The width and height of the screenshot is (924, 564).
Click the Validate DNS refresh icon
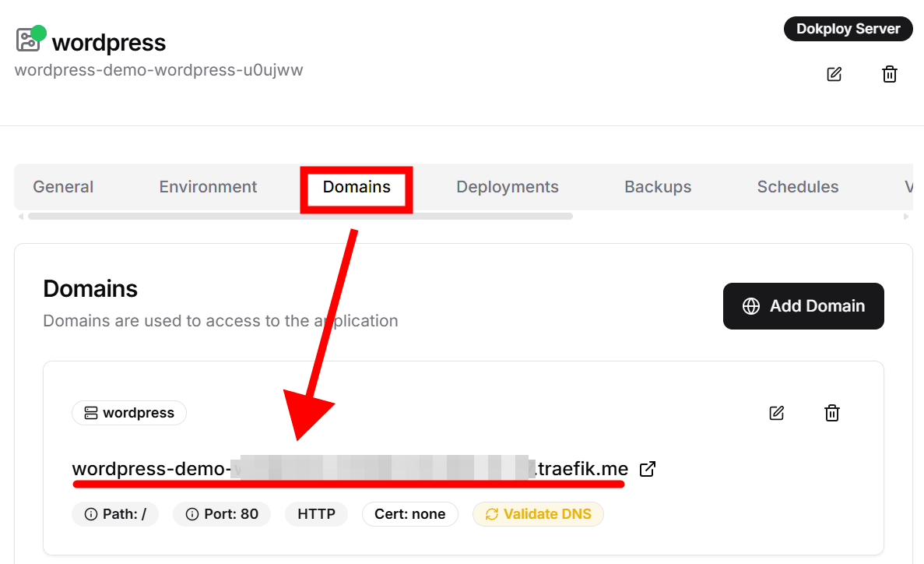pos(492,514)
